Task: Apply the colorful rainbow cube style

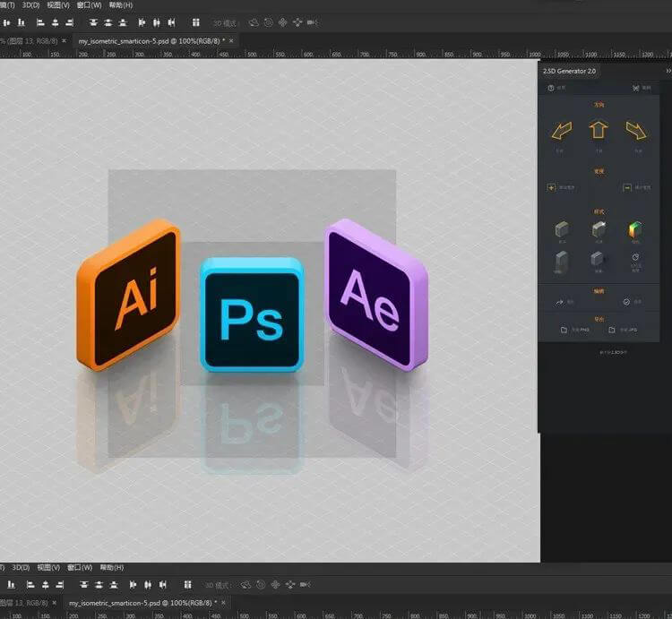Action: (x=636, y=230)
